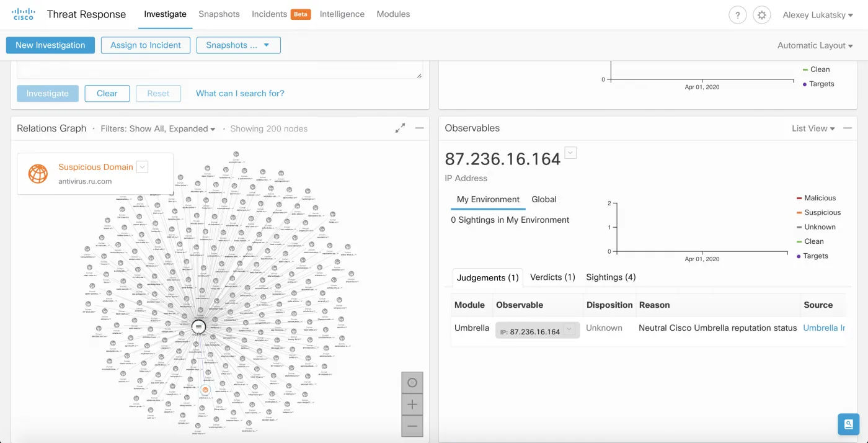868x443 pixels.
Task: Toggle Suspicious legend in Observables chart
Action: pos(818,212)
